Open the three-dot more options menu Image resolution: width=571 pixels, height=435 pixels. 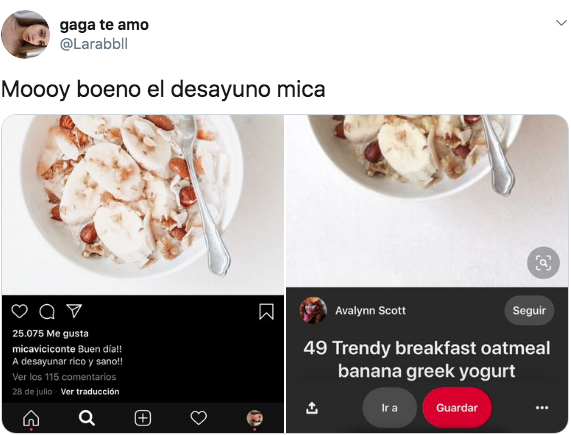[x=542, y=408]
